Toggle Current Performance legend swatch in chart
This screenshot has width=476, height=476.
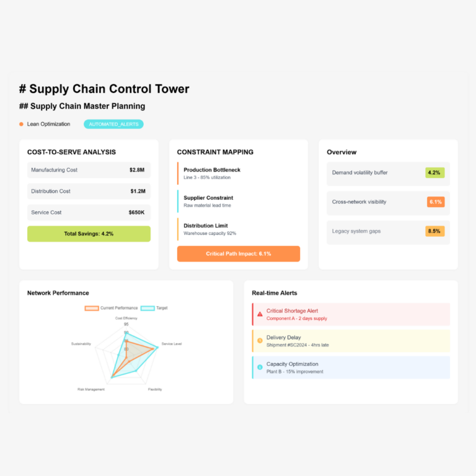point(92,308)
